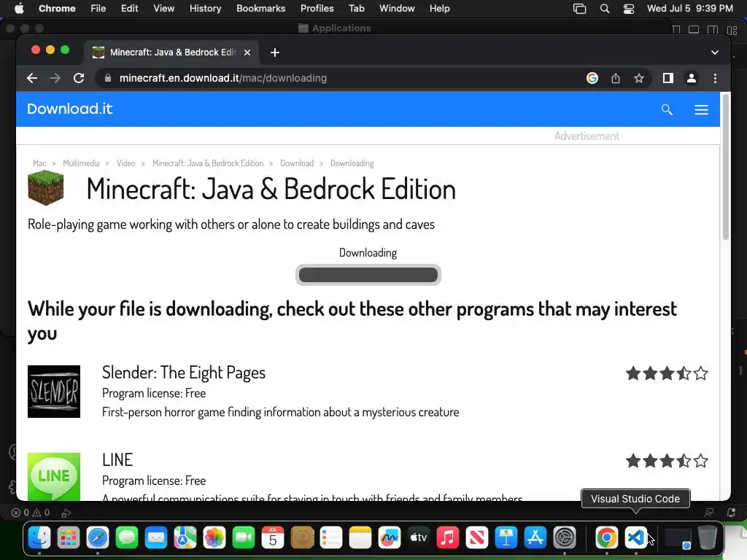Open the Trash in the Dock

[708, 537]
